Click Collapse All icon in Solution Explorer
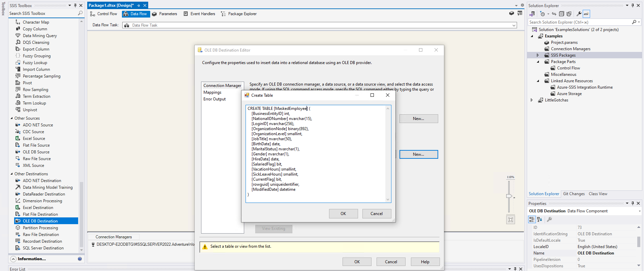 pos(561,14)
